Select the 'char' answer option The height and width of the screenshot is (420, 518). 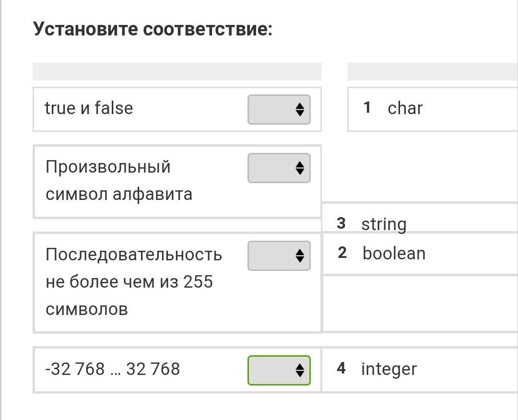pos(405,108)
